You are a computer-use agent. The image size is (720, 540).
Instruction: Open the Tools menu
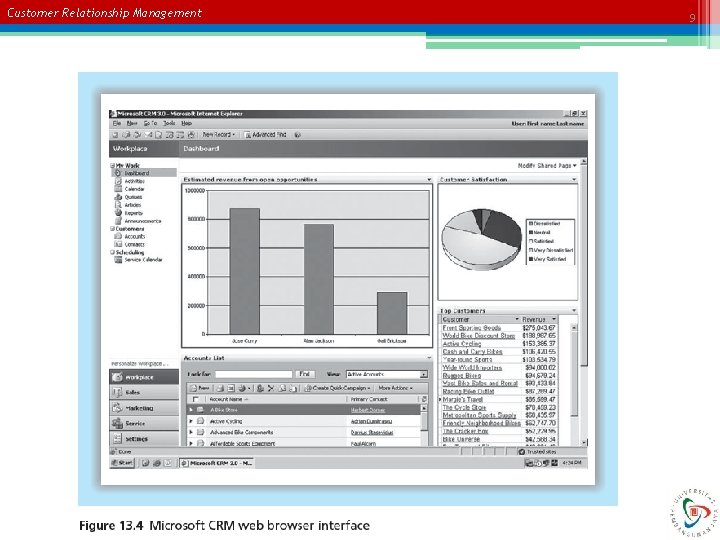169,124
